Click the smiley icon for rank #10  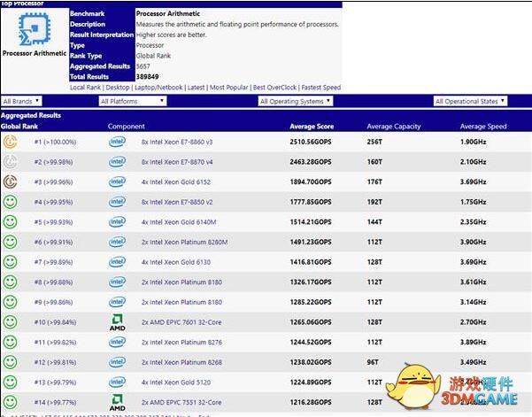coord(10,322)
